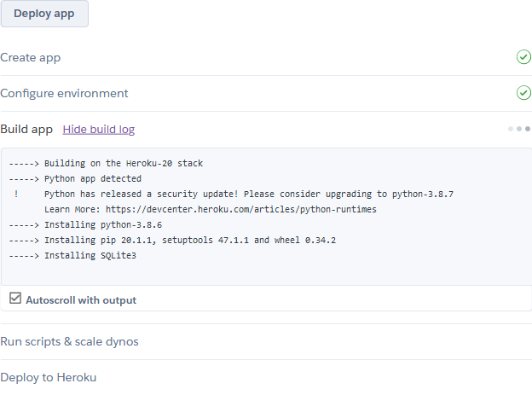This screenshot has height=395, width=532.
Task: Click the Installing pip 20.1.1 log line
Action: click(190, 240)
